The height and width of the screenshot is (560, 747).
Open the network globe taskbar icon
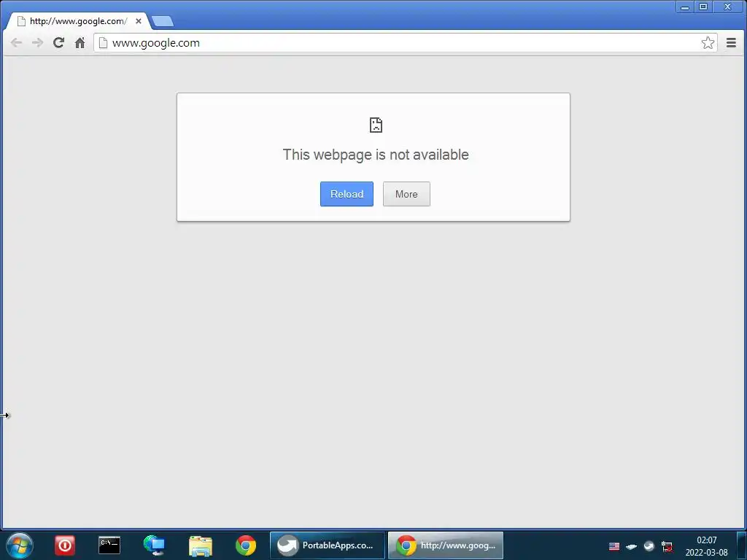click(155, 545)
